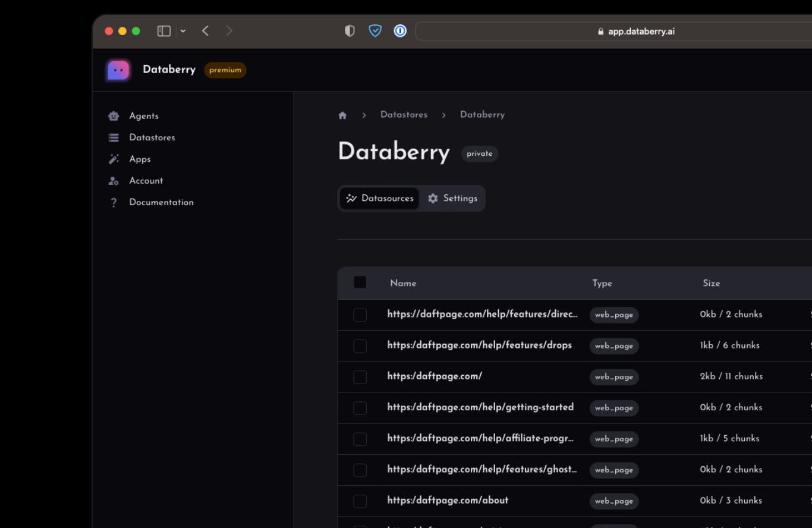Check the help/getting-started row checkbox
This screenshot has width=812, height=528.
click(360, 408)
